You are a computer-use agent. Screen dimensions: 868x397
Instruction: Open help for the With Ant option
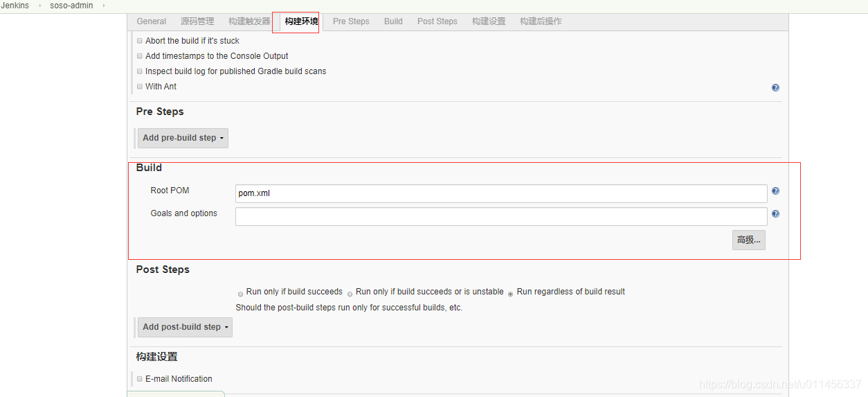(x=775, y=88)
